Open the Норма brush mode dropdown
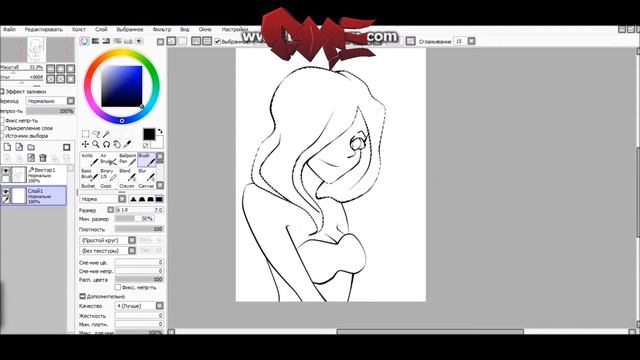The height and width of the screenshot is (360, 640). click(122, 199)
